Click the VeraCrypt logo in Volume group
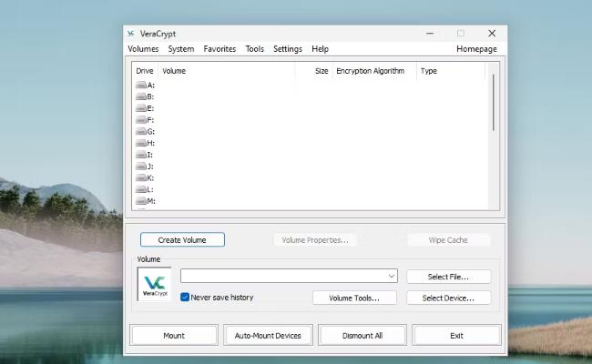The image size is (592, 364). pyautogui.click(x=155, y=284)
